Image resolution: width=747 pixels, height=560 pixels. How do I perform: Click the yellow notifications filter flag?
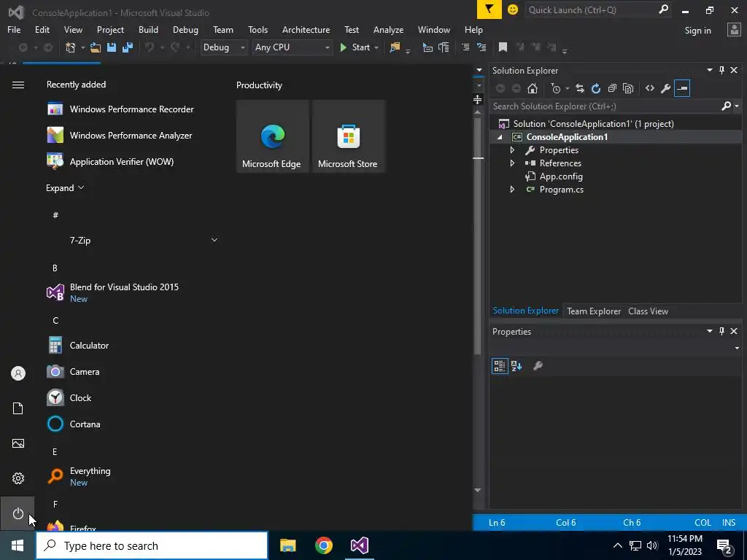coord(489,9)
